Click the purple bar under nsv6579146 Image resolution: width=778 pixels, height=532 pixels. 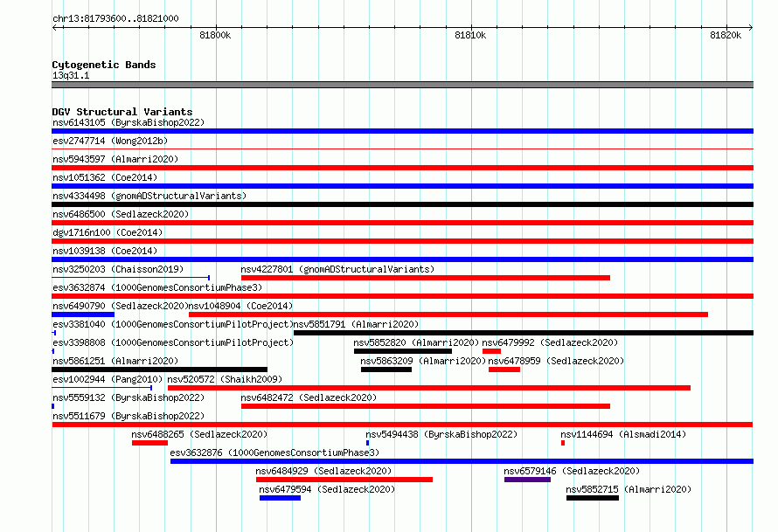click(x=527, y=480)
